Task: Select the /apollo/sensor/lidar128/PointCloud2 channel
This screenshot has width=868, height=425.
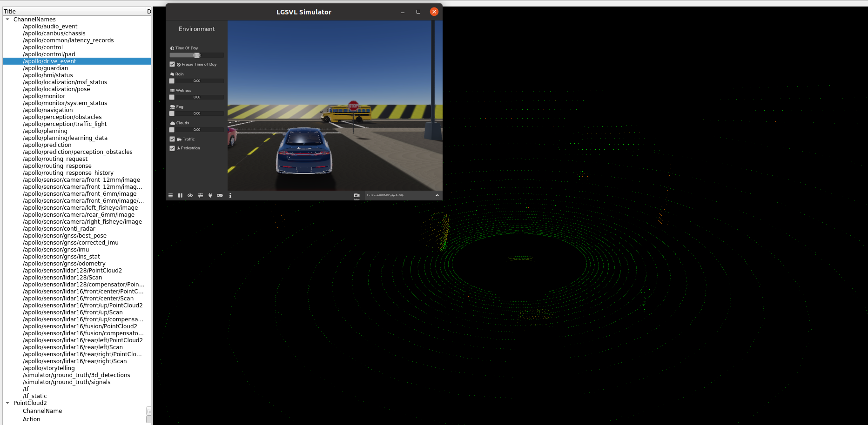Action: click(x=72, y=270)
